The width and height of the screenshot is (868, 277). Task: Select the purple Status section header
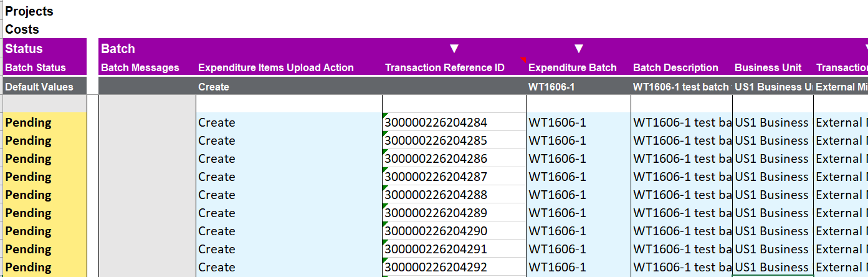click(44, 49)
